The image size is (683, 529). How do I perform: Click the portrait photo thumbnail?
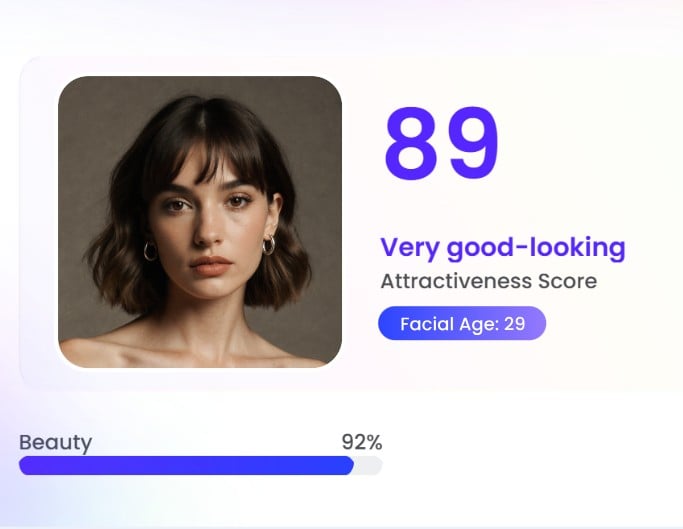pos(199,221)
